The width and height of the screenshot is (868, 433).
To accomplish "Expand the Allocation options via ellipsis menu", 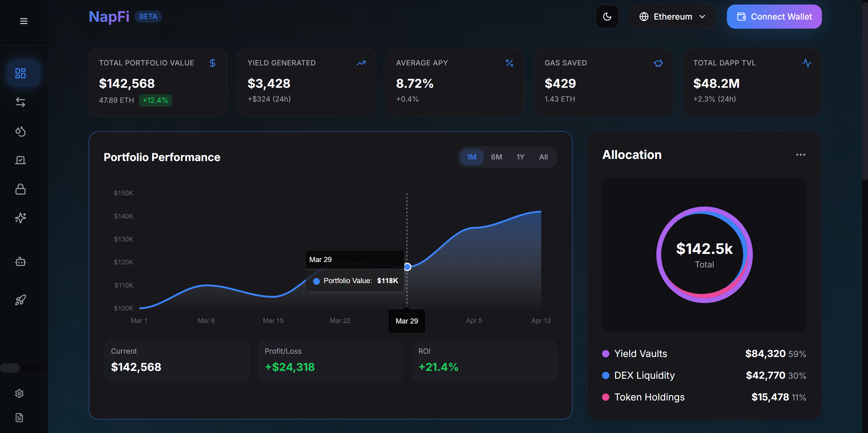I will click(801, 155).
